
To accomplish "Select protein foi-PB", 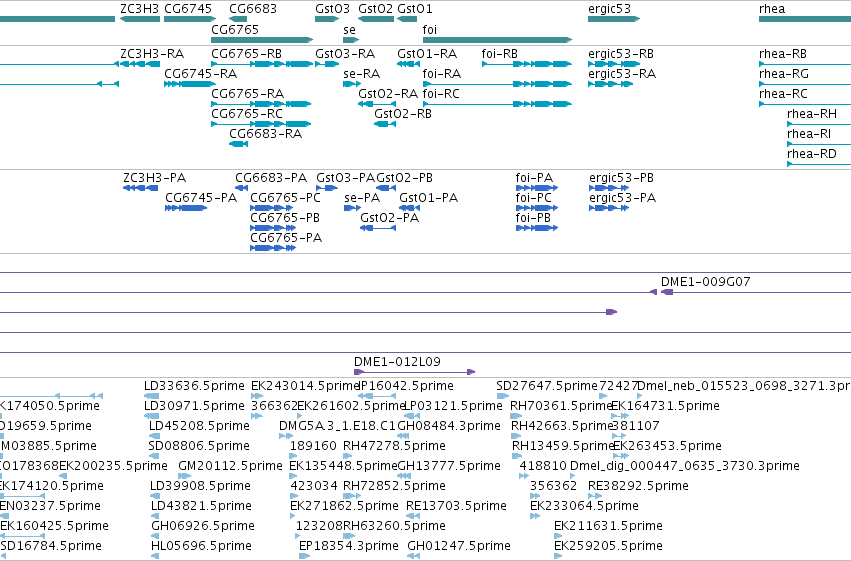I will click(x=537, y=228).
